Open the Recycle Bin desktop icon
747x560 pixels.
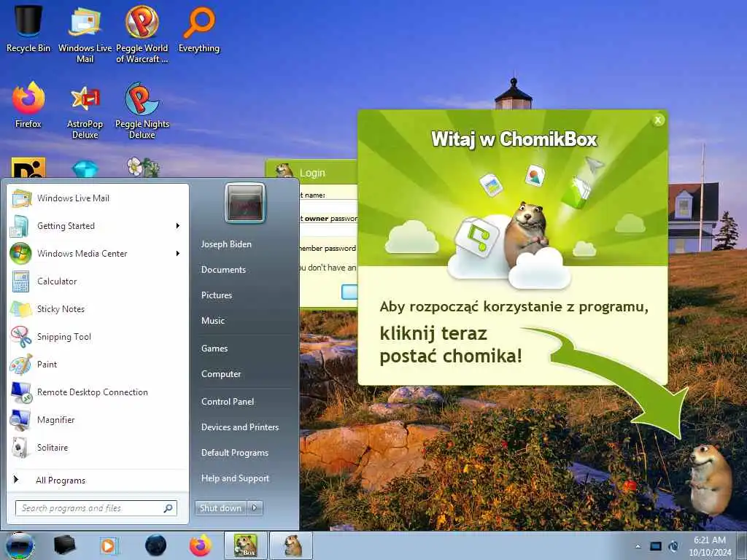(x=28, y=28)
